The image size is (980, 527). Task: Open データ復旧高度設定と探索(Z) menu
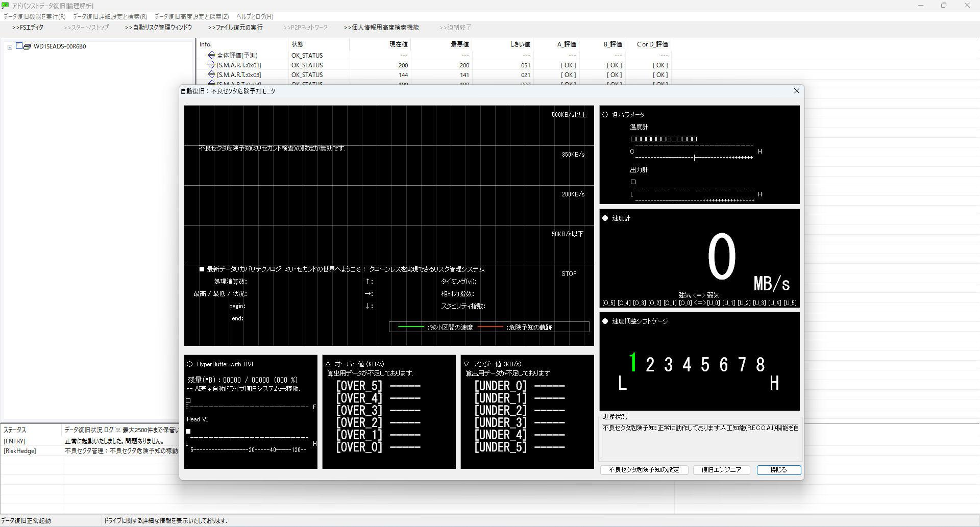(191, 17)
